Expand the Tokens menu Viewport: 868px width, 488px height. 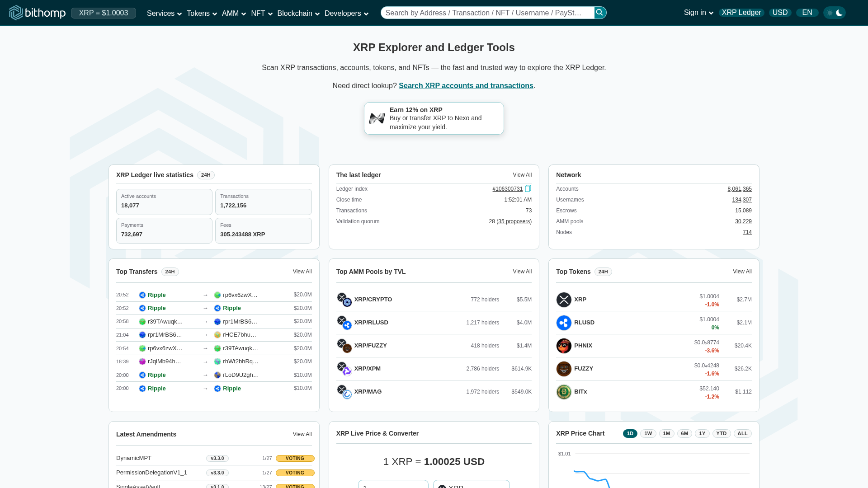[x=202, y=14]
